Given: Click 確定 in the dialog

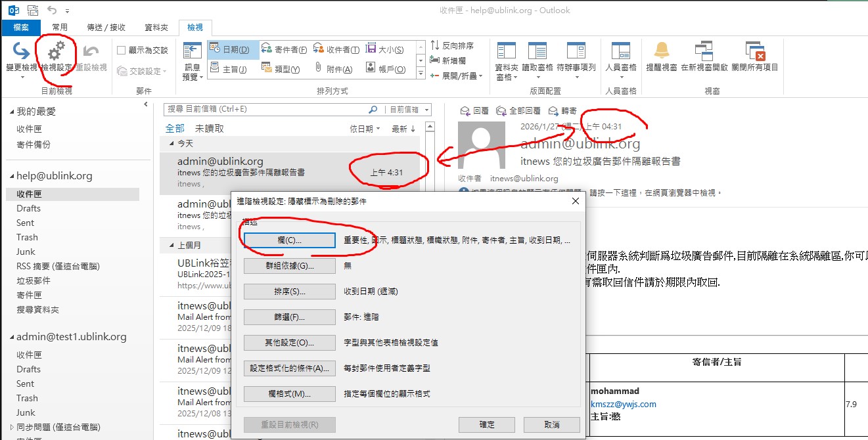Looking at the screenshot, I should tap(486, 425).
